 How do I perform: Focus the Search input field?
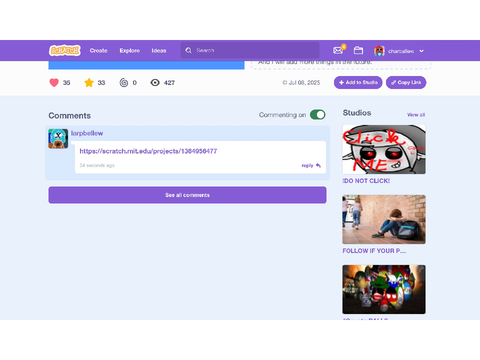tap(250, 50)
